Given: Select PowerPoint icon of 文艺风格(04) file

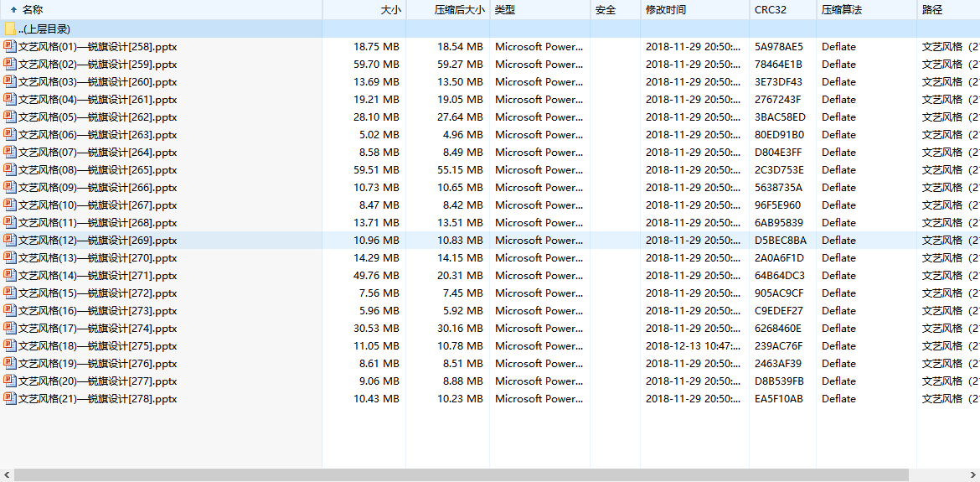Looking at the screenshot, I should [x=9, y=99].
